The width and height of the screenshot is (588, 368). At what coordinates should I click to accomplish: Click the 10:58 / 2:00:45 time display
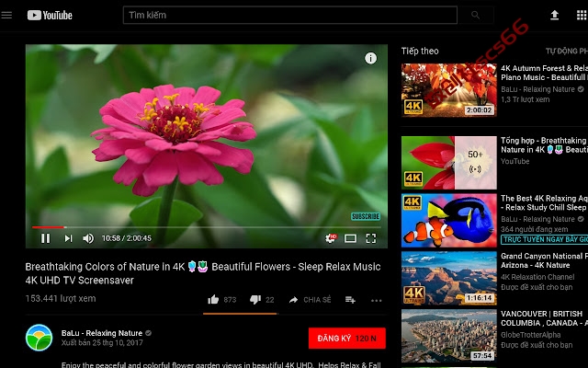click(x=127, y=238)
